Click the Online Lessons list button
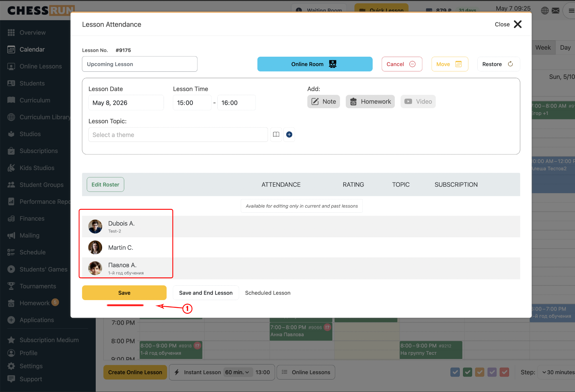Viewport: 575px width, 392px height. point(306,372)
